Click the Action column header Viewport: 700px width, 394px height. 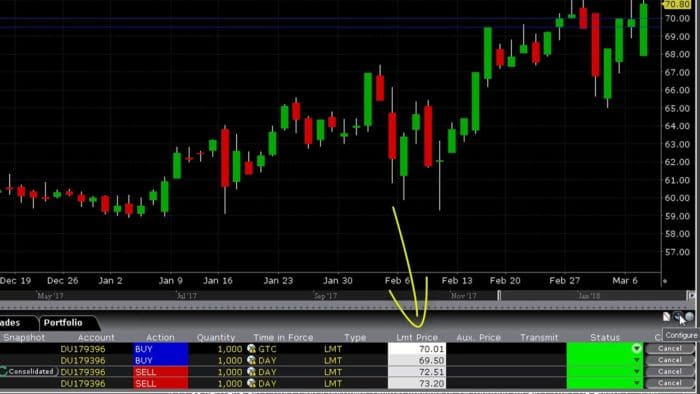pyautogui.click(x=160, y=337)
